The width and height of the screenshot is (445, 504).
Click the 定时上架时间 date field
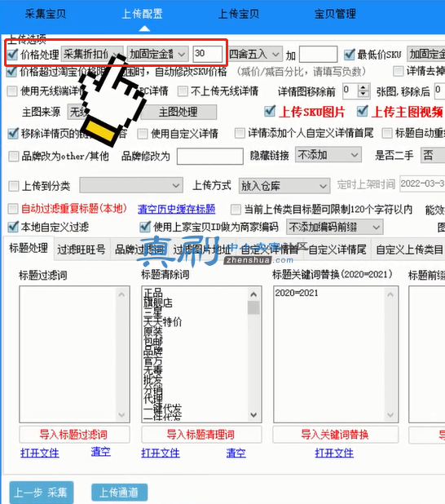click(x=422, y=183)
